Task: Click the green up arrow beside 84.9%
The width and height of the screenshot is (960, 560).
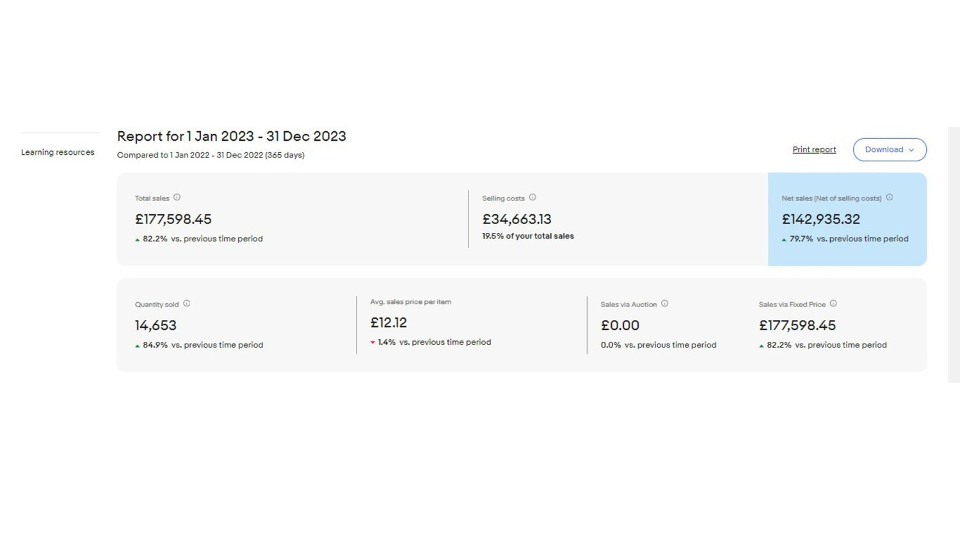Action: tap(137, 346)
